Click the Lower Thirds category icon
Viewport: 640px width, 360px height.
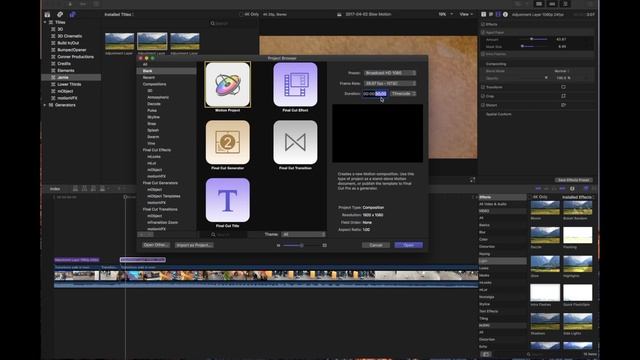pyautogui.click(x=53, y=84)
